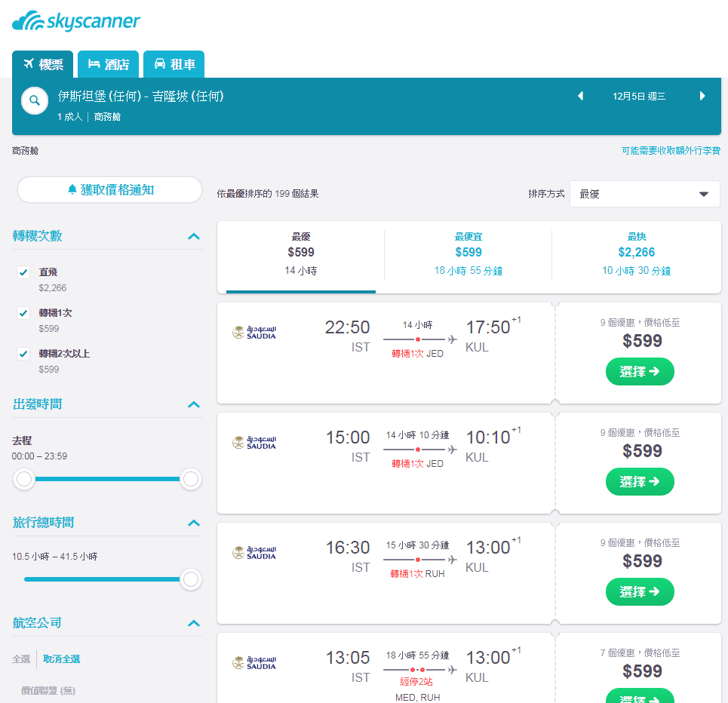Toggle 直飛 direct flights checkbox
Viewport: 728px width, 703px height.
click(x=23, y=272)
